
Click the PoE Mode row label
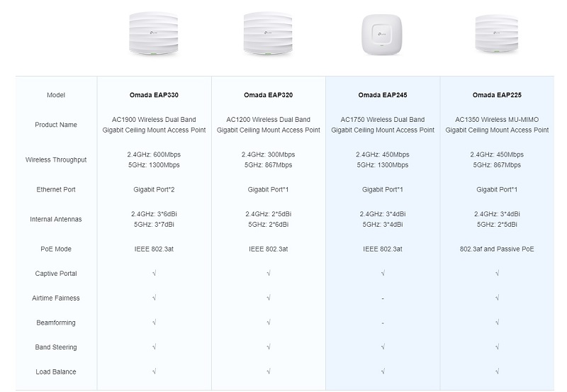[x=56, y=249]
